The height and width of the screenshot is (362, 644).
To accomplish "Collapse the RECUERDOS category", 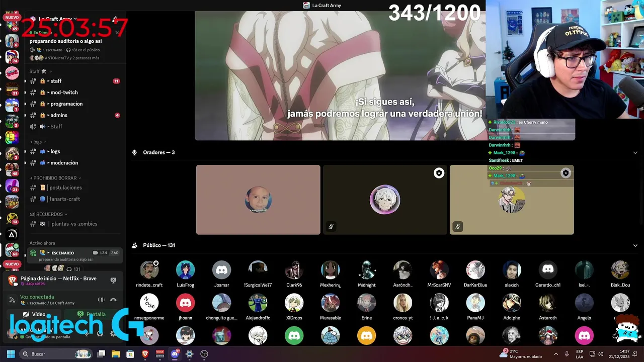I will pyautogui.click(x=48, y=214).
